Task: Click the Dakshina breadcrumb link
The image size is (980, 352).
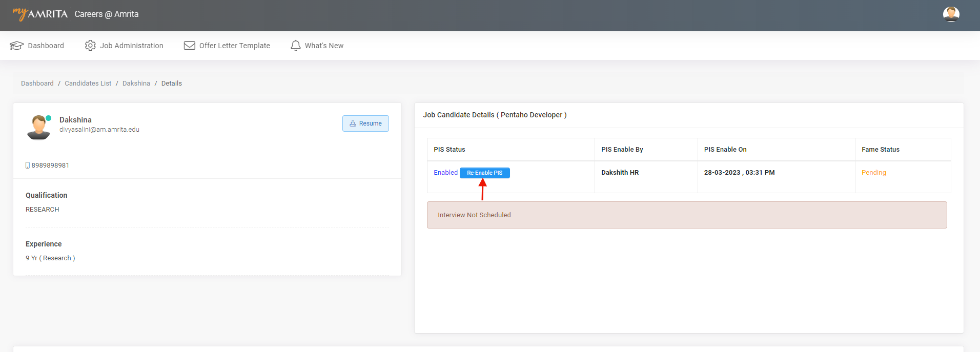Action: [x=136, y=84]
